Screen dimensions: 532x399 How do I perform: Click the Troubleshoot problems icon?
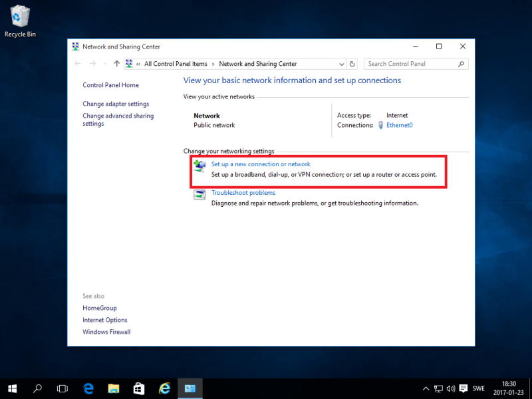point(199,194)
